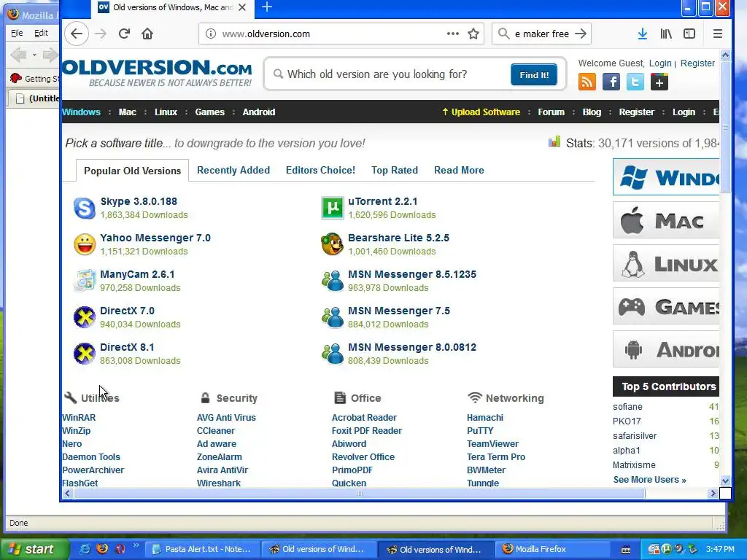The image size is (747, 560).
Task: Click the DirectX 7.0 icon
Action: pyautogui.click(x=85, y=317)
